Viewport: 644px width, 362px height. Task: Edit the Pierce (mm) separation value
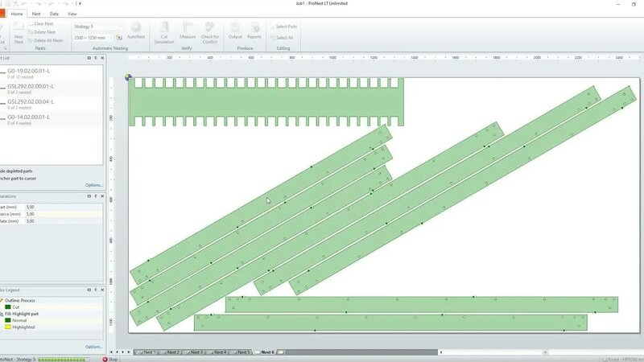click(64, 214)
